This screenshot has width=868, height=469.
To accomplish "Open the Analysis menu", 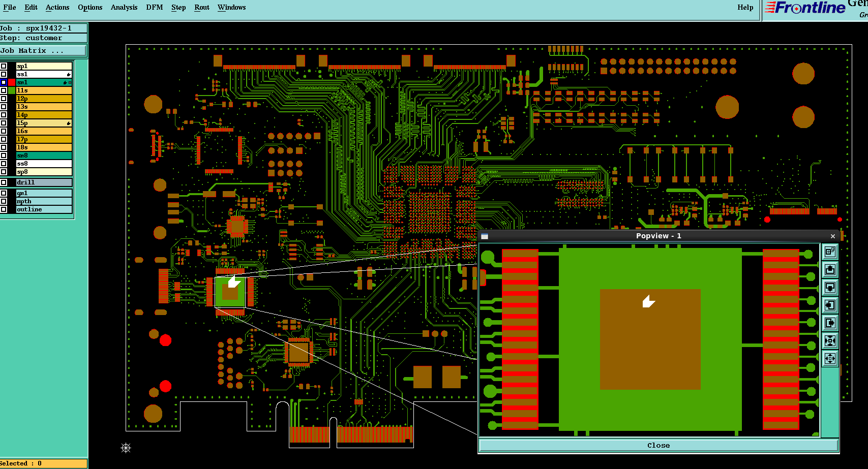I will point(124,7).
